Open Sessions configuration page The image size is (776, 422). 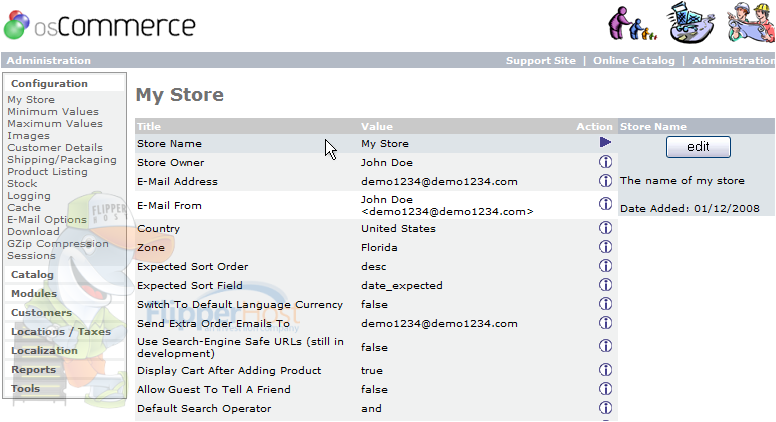click(31, 256)
